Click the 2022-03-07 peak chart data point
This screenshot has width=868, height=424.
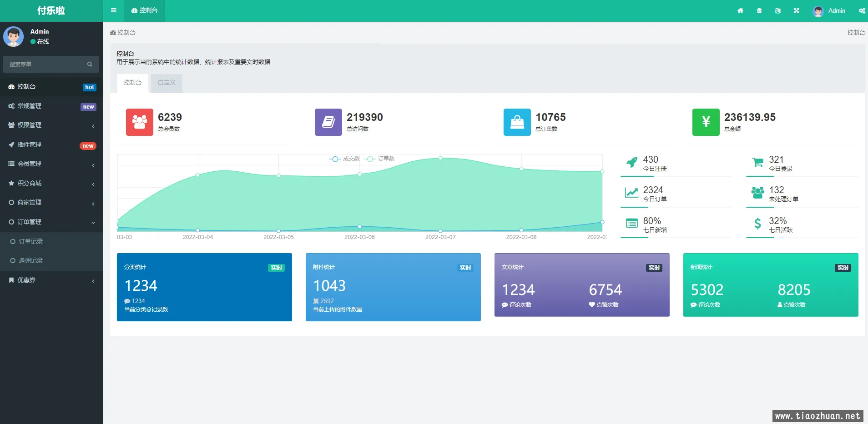(x=440, y=158)
